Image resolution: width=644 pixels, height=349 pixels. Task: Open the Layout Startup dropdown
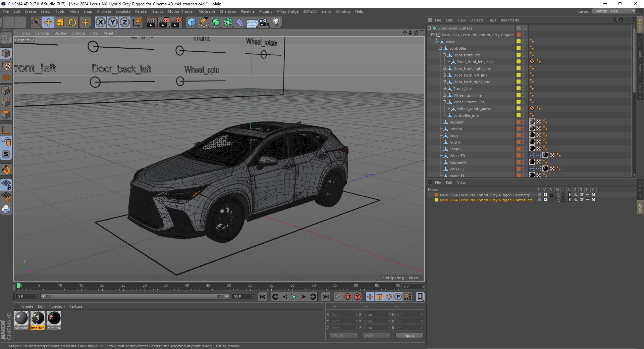pos(614,11)
